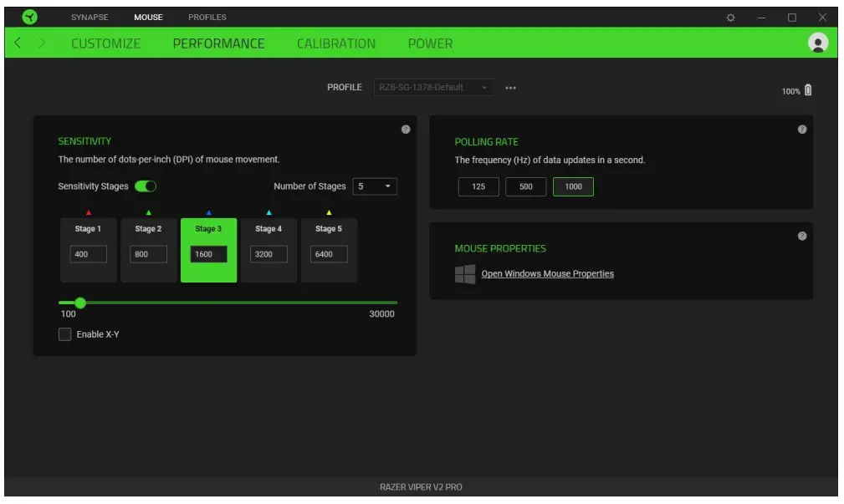Viewport: 844px width, 504px height.
Task: Toggle the Sensitivity Stages switch
Action: pos(146,186)
